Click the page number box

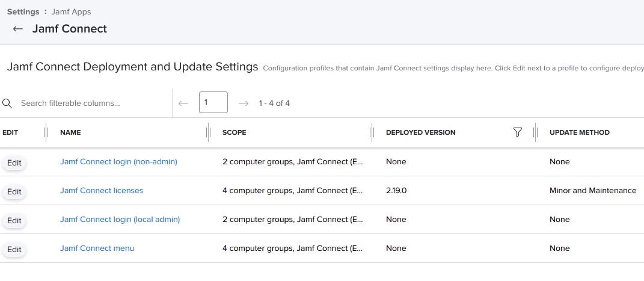click(x=213, y=102)
